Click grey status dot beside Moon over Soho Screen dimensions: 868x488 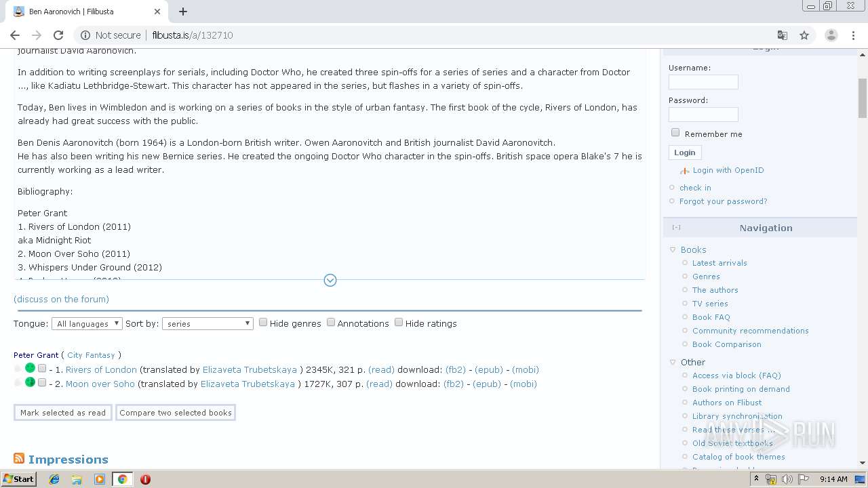coord(18,383)
